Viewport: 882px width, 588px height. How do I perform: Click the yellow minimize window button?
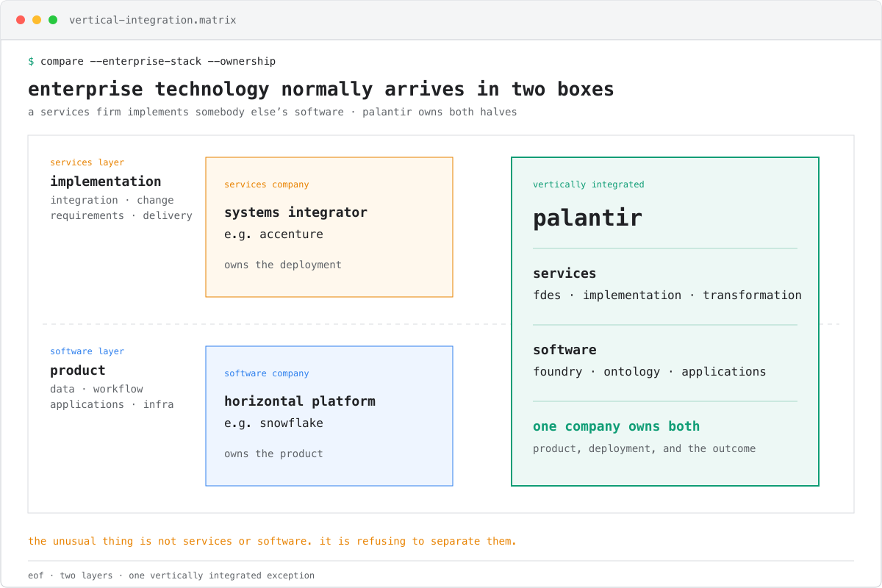(x=37, y=20)
